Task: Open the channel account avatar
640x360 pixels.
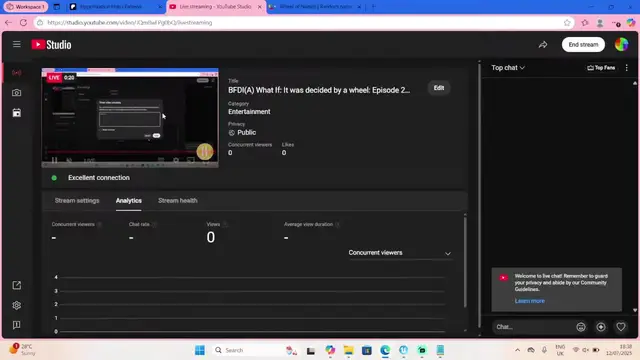Action: pyautogui.click(x=621, y=44)
